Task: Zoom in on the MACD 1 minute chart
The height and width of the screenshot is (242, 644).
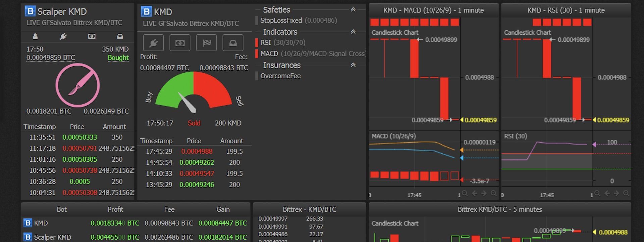Action: point(493,193)
